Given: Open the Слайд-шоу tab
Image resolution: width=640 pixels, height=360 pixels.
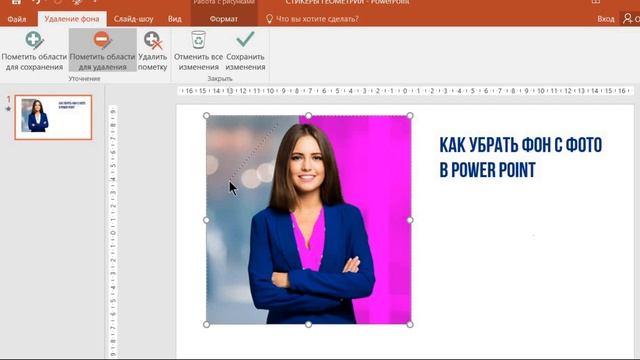Looking at the screenshot, I should 133,19.
